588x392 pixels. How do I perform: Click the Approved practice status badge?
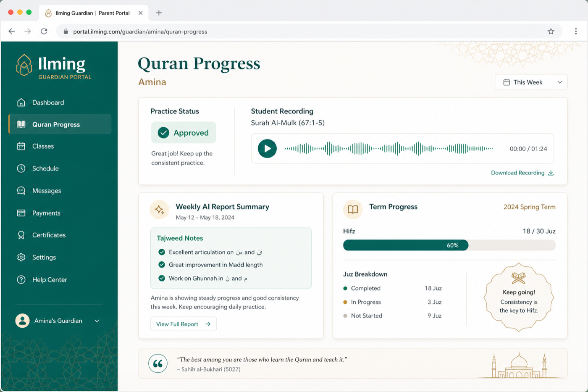click(184, 133)
